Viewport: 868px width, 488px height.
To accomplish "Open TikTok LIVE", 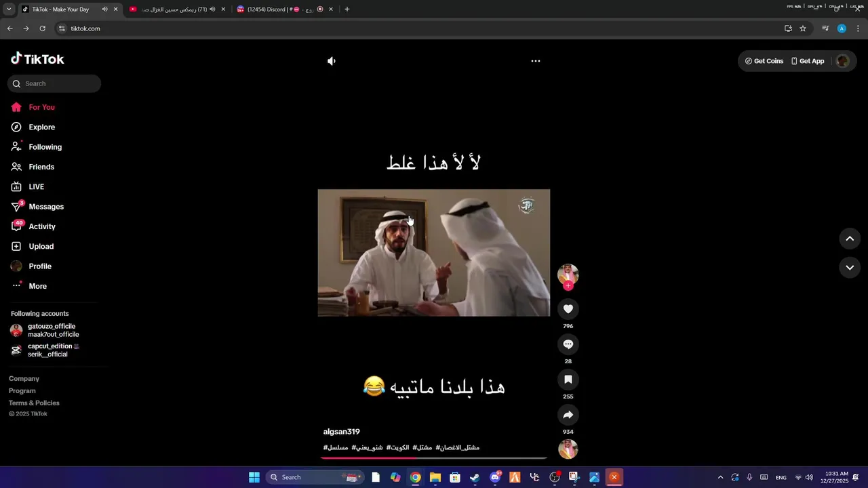I will (28, 186).
